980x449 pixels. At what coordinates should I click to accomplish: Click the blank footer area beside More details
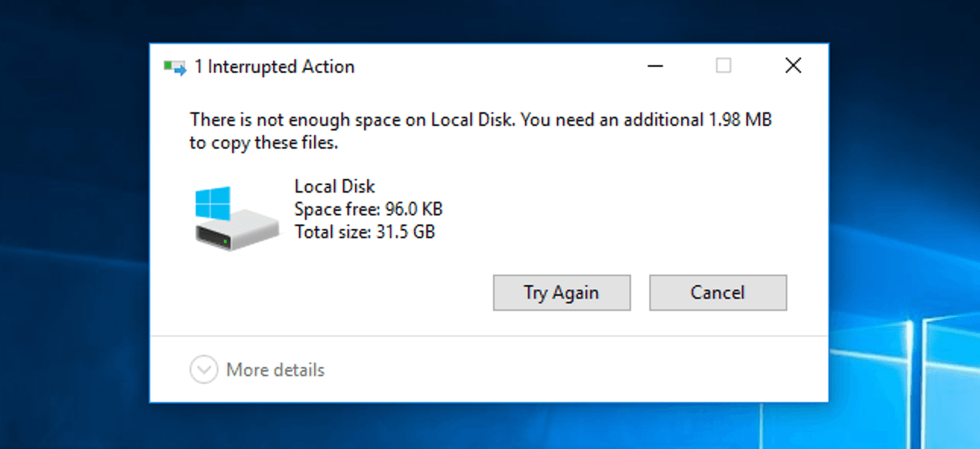576,370
